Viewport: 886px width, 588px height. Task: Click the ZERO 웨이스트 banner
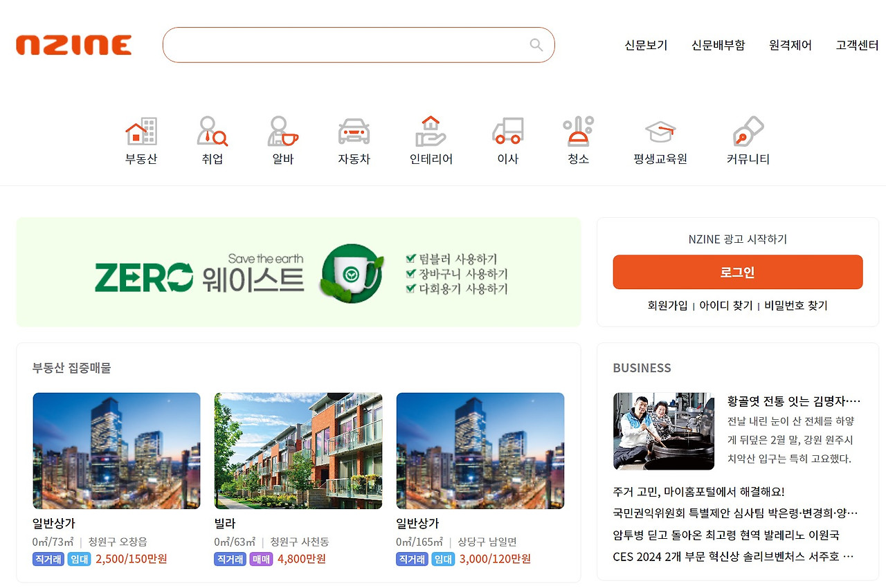pyautogui.click(x=298, y=272)
